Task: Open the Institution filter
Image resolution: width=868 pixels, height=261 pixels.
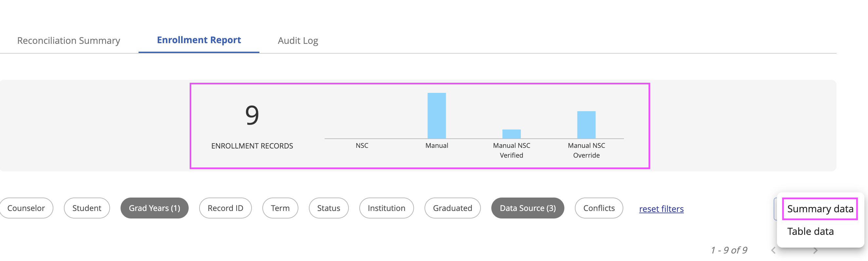Action: click(387, 208)
